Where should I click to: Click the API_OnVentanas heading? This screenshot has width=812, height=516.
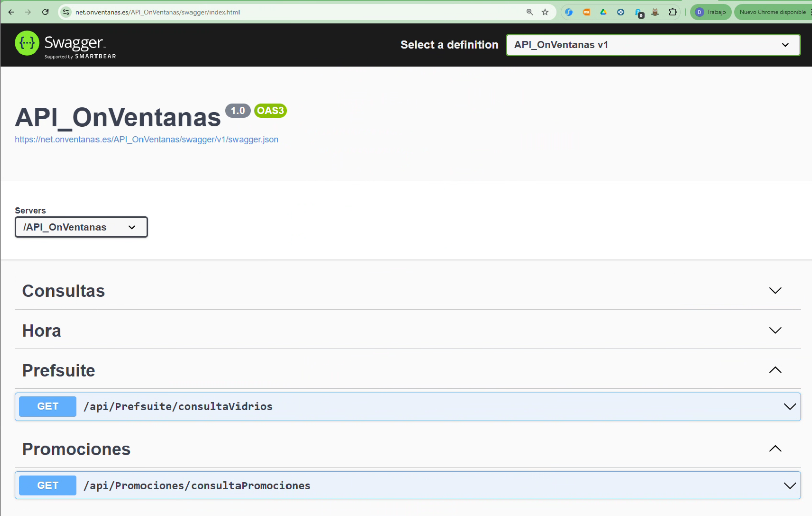(118, 117)
